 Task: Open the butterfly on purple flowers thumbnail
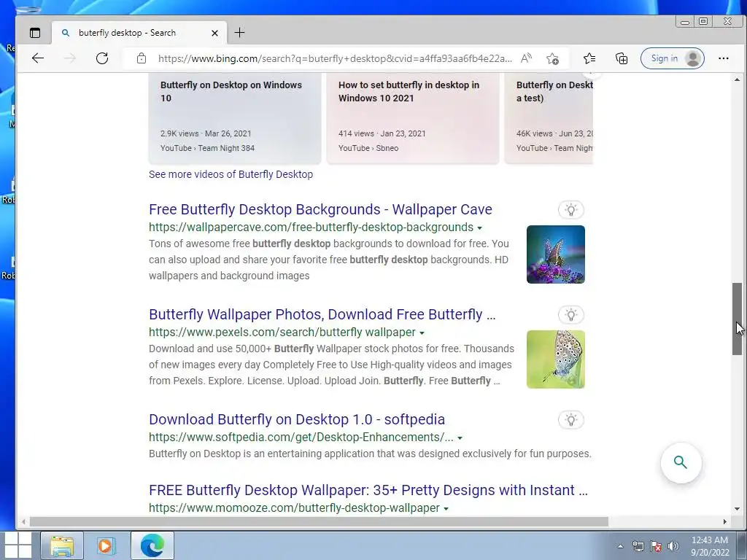(555, 254)
